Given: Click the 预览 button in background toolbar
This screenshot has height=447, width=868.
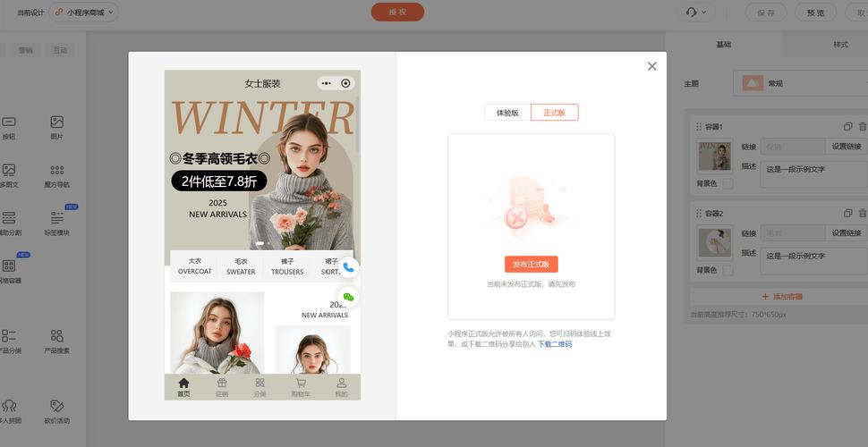Looking at the screenshot, I should tap(815, 13).
